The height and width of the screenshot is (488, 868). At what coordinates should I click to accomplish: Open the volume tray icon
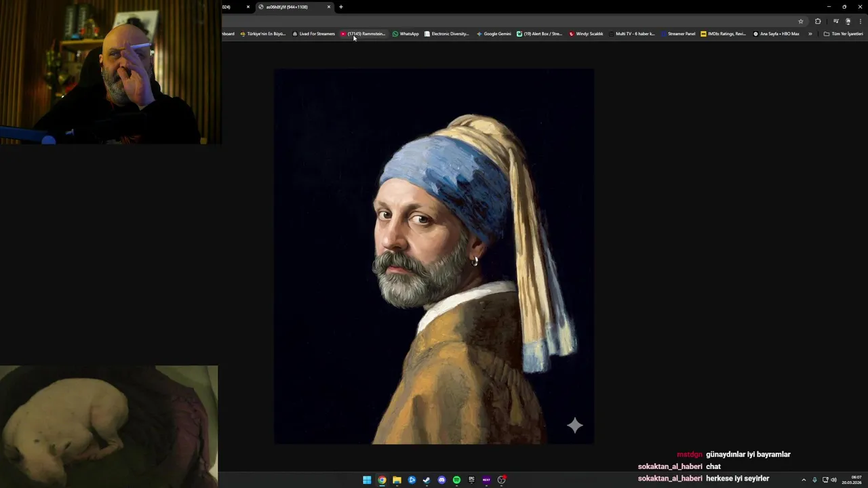click(833, 480)
